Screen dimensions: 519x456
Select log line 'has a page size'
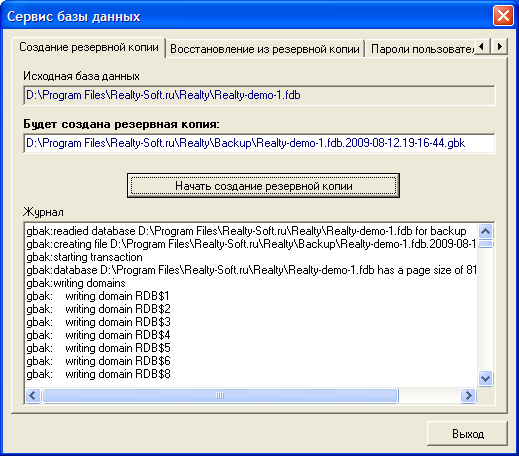pyautogui.click(x=251, y=270)
